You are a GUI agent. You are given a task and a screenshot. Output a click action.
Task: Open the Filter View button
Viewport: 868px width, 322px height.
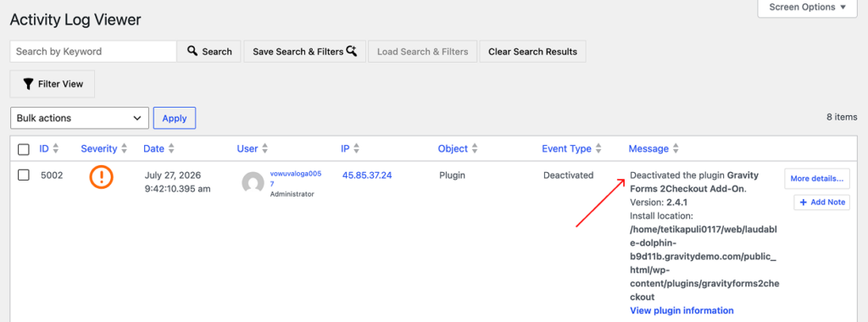pyautogui.click(x=53, y=84)
